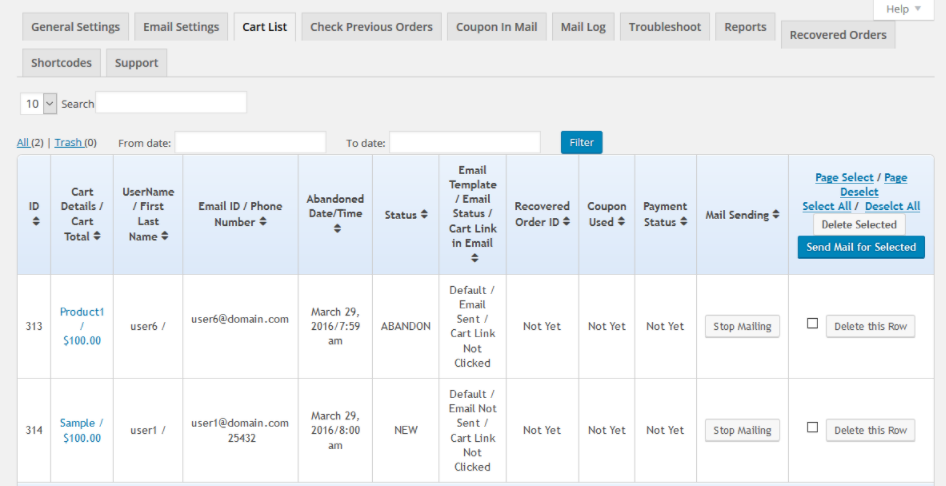Click the Select All link
This screenshot has width=946, height=486.
tap(827, 206)
